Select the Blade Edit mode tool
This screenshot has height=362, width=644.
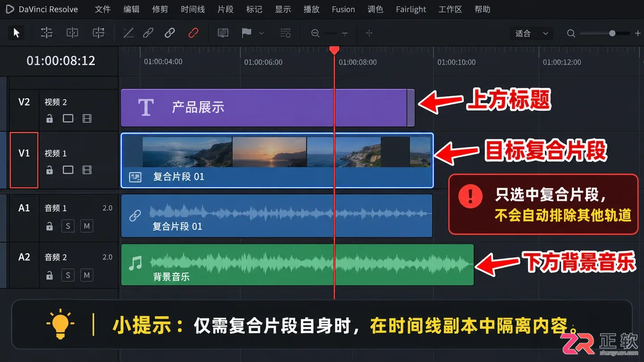click(98, 33)
